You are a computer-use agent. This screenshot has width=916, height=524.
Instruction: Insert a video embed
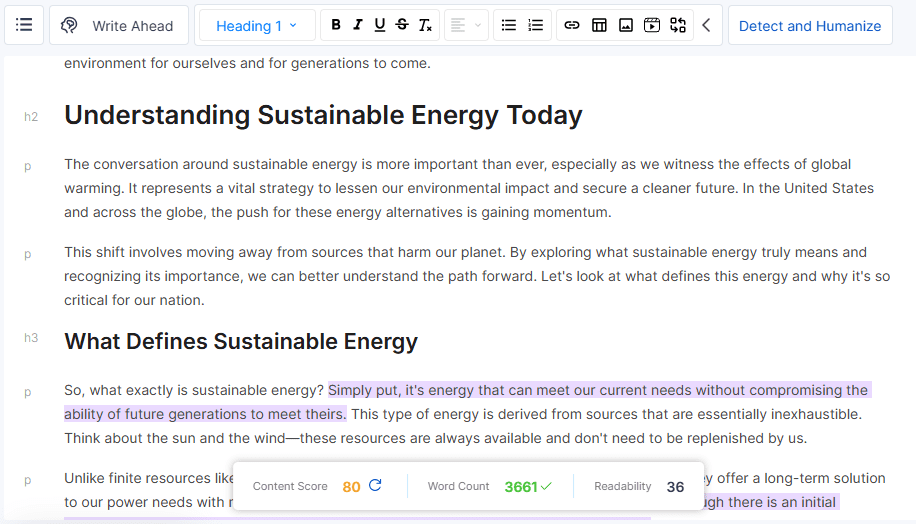pos(652,26)
